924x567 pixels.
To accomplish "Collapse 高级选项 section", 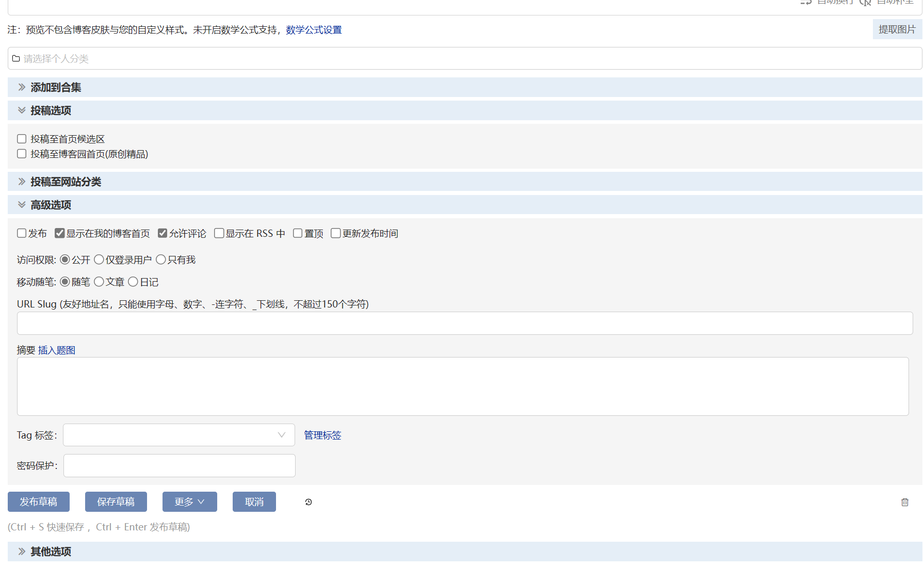I will tap(465, 205).
